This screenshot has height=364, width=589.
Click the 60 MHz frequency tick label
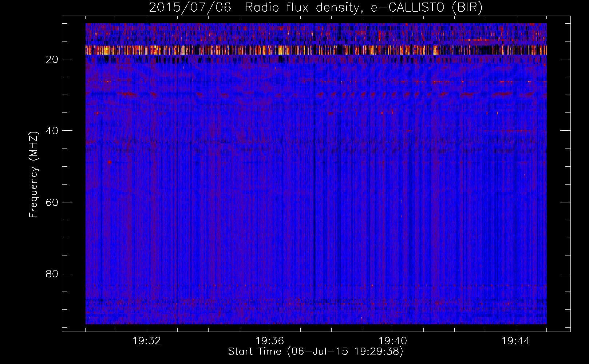(52, 202)
